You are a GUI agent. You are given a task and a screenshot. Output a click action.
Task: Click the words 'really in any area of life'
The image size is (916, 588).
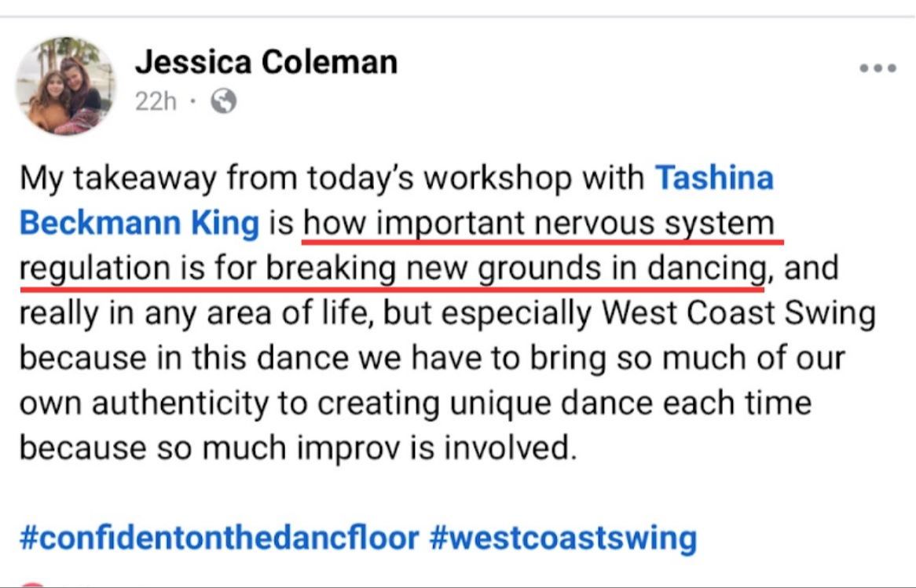pos(197,313)
